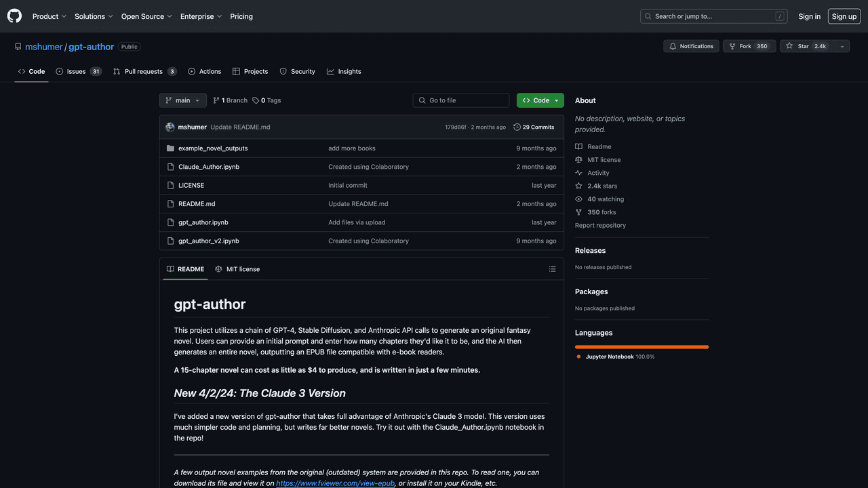Expand the Enterprise menu
868x488 pixels.
click(x=201, y=16)
